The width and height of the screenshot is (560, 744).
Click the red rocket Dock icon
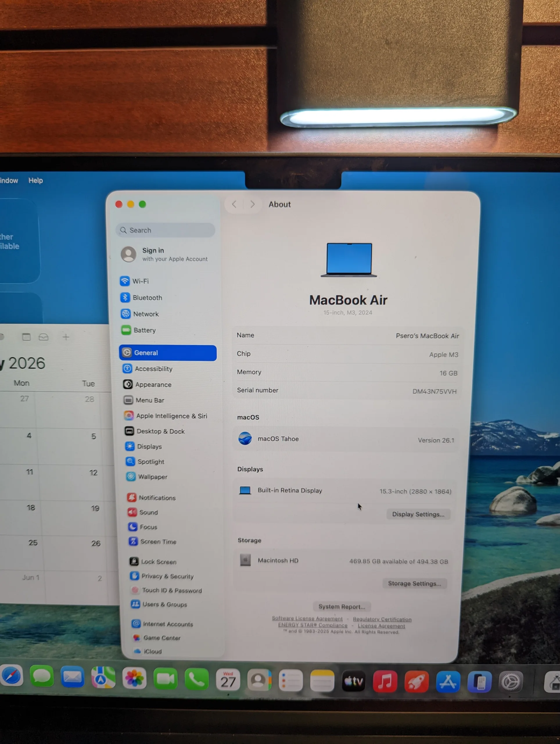click(x=417, y=682)
